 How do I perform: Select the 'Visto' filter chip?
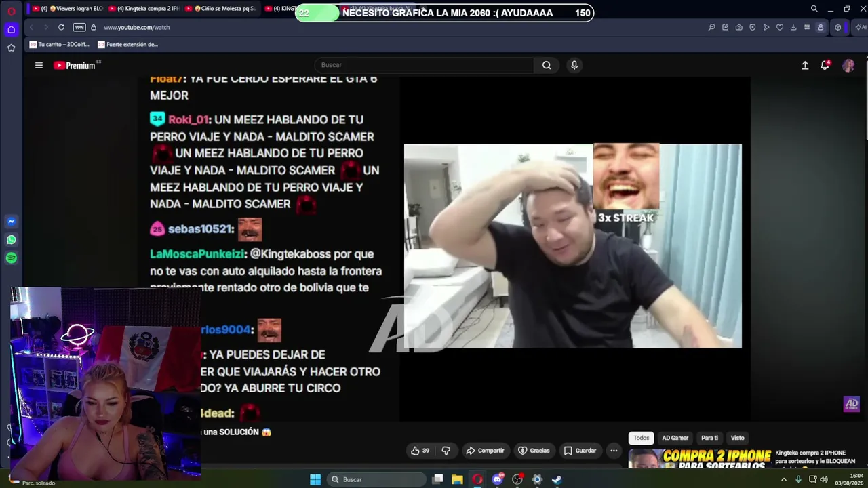pos(737,438)
